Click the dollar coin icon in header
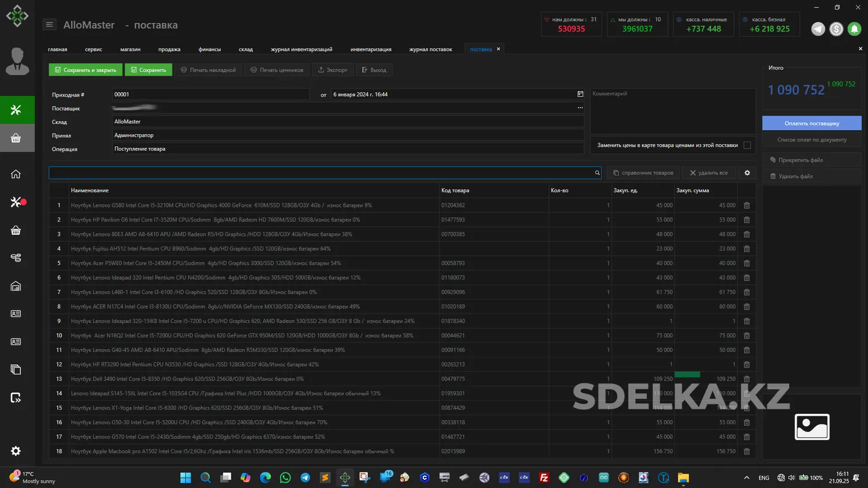Viewport: 868px width, 488px height. tap(836, 29)
